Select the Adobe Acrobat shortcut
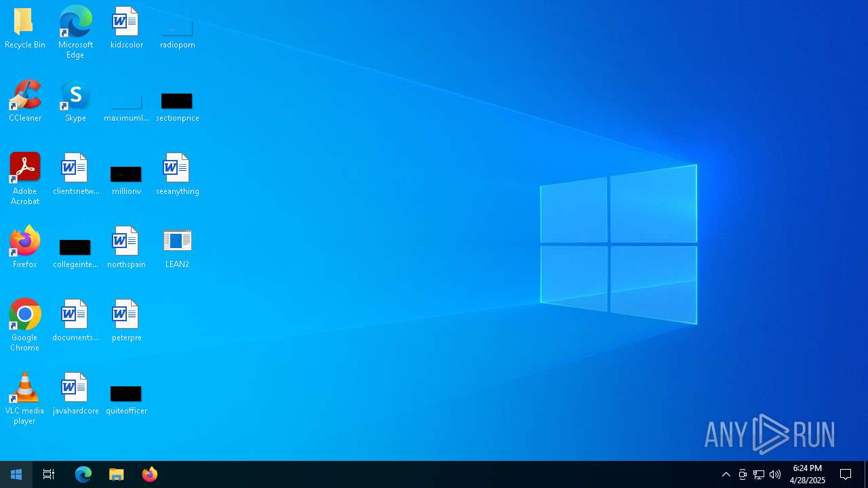The image size is (868, 488). point(24,178)
